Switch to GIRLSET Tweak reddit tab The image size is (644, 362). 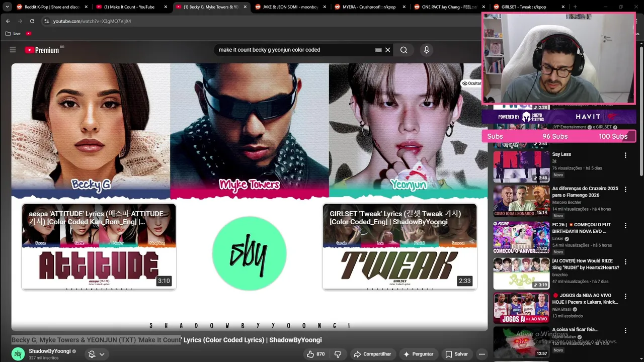click(528, 7)
